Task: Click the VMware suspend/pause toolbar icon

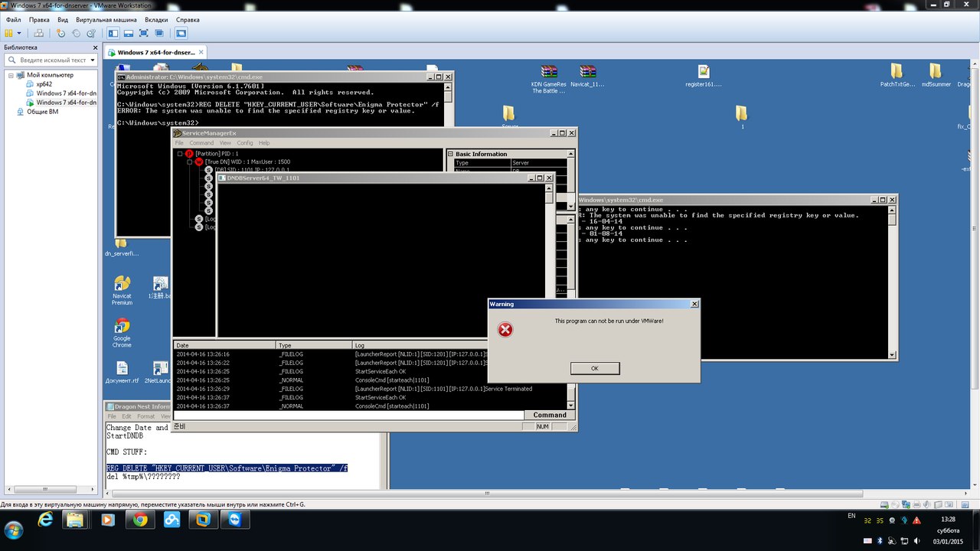Action: [x=8, y=34]
